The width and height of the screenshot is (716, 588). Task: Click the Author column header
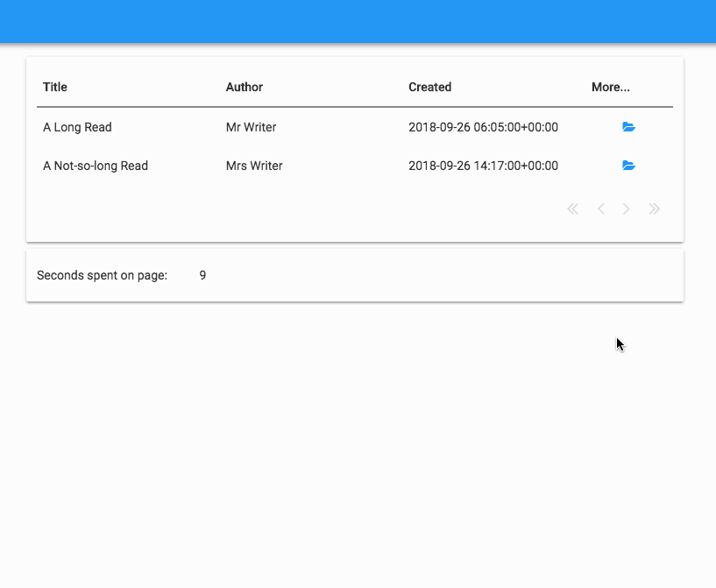pyautogui.click(x=245, y=87)
